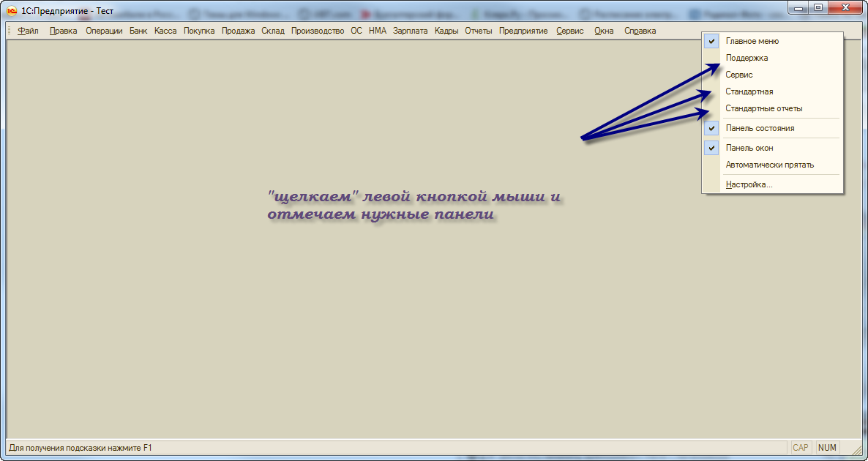Click the Производство menu item
This screenshot has width=868, height=461.
point(318,31)
